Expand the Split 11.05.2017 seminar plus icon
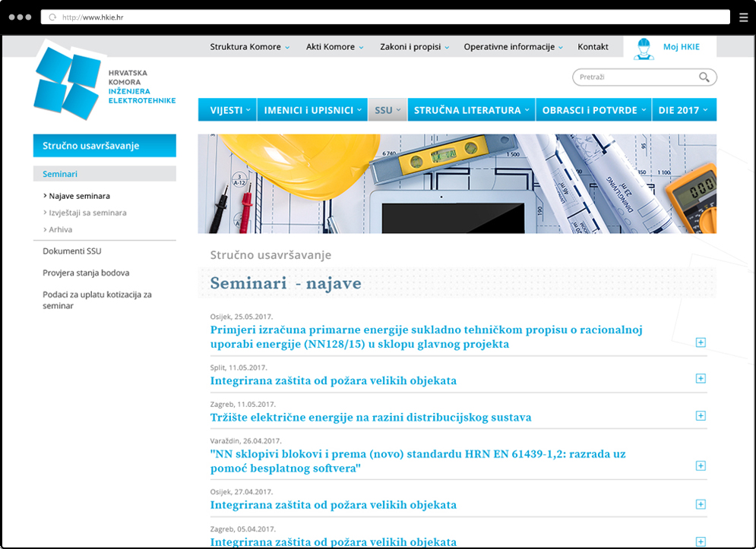This screenshot has height=549, width=756. 701,378
